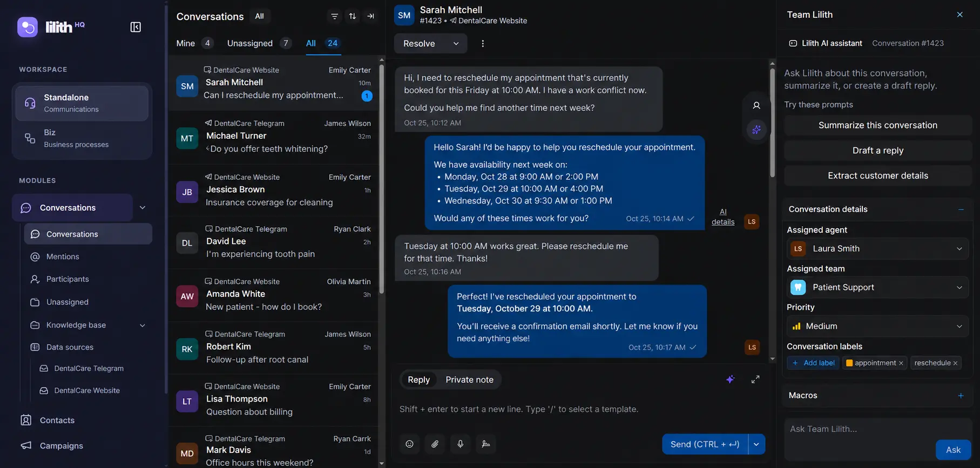
Task: Switch to the Unassigned conversations tab
Action: click(259, 43)
